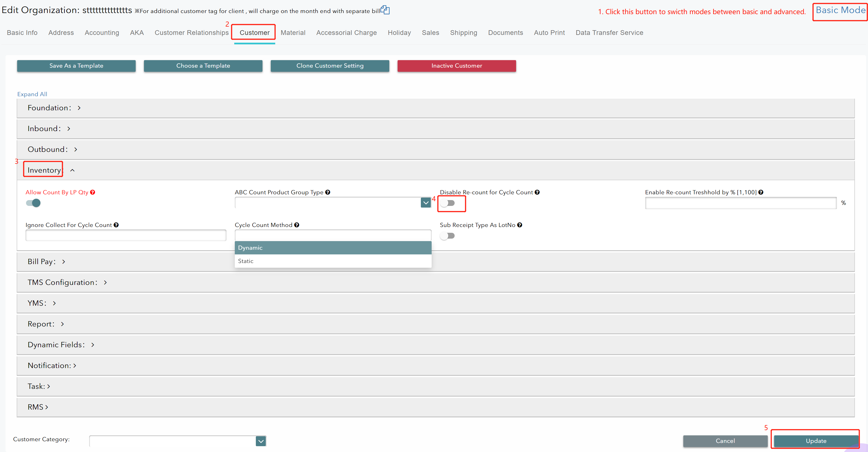Click help icon beside Cycle Count Method

click(x=297, y=225)
